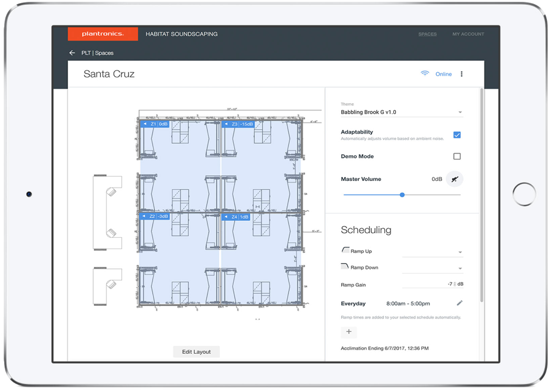
Task: Click the Wi-Fi online status icon
Action: coord(425,73)
